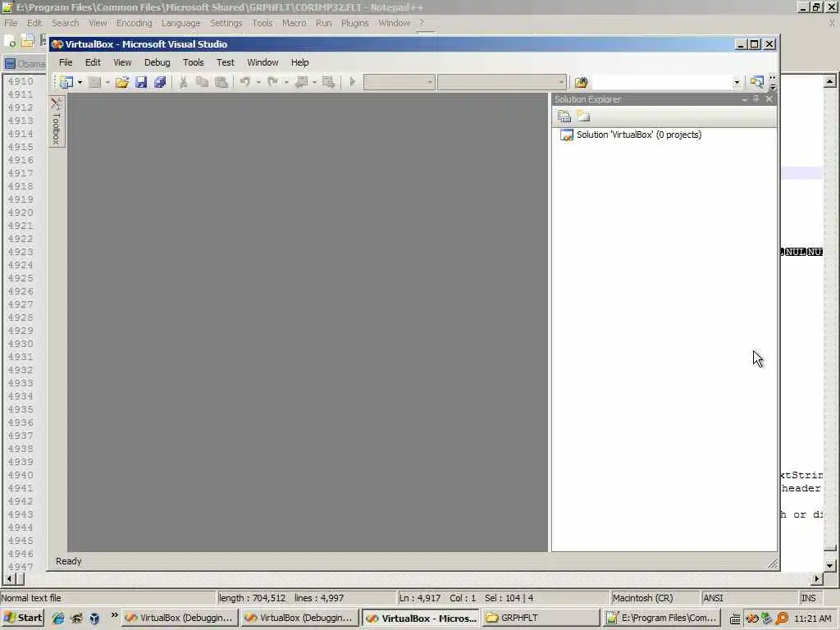
Task: Open the Notepad++ Encoding menu
Action: pos(135,23)
